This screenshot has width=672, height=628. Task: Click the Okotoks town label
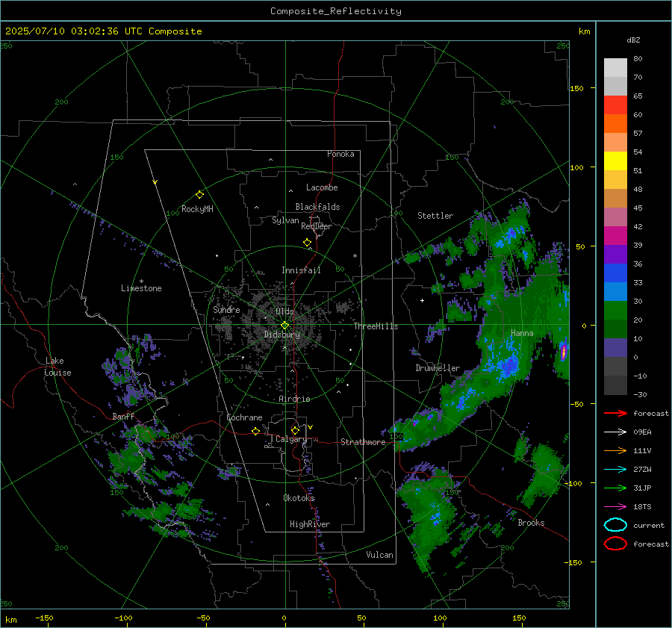point(299,498)
